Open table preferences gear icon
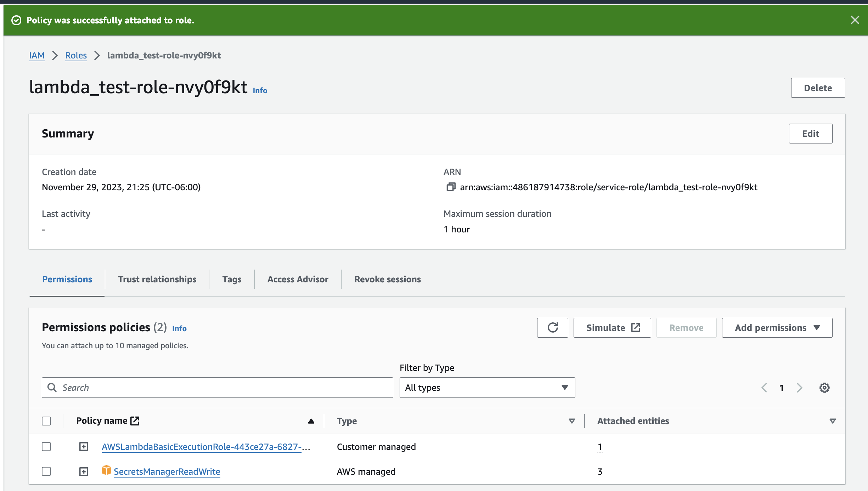Screen dimensions: 868x491 pos(824,388)
